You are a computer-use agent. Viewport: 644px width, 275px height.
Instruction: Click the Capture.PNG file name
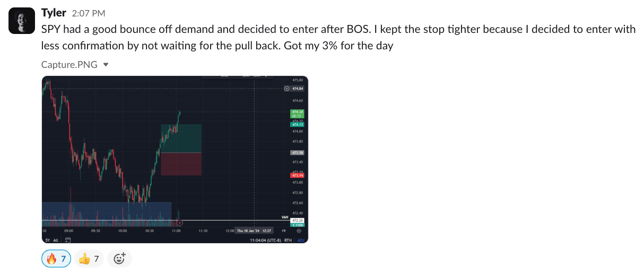click(69, 65)
